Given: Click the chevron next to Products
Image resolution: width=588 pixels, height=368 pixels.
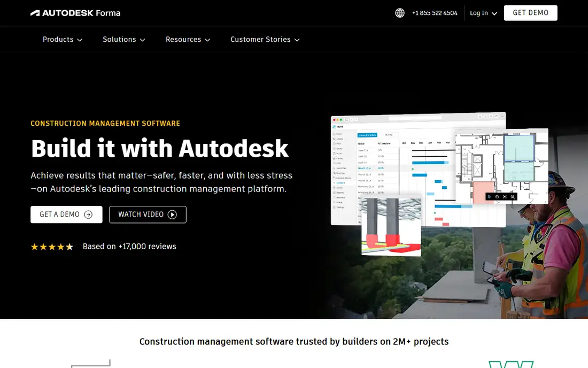Looking at the screenshot, I should tap(80, 40).
